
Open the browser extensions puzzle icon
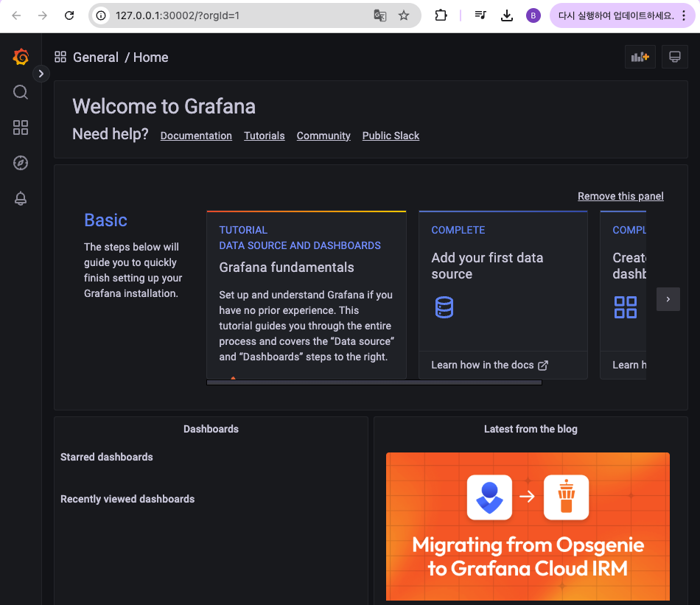pos(441,15)
